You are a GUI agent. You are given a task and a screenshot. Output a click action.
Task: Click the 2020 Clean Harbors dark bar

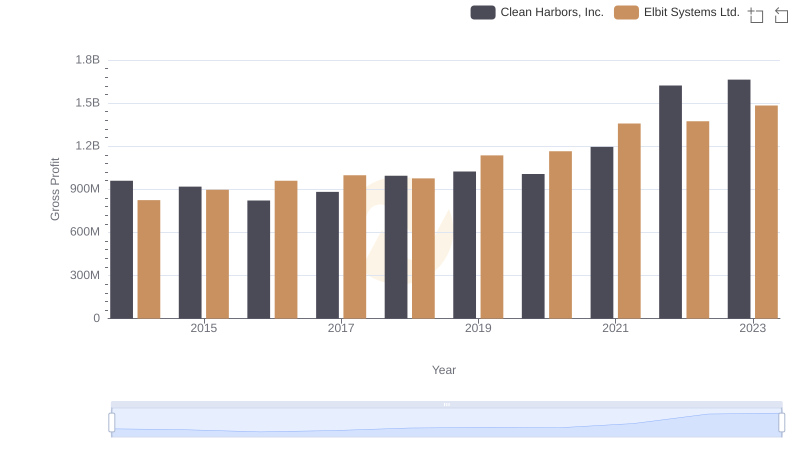click(x=533, y=246)
